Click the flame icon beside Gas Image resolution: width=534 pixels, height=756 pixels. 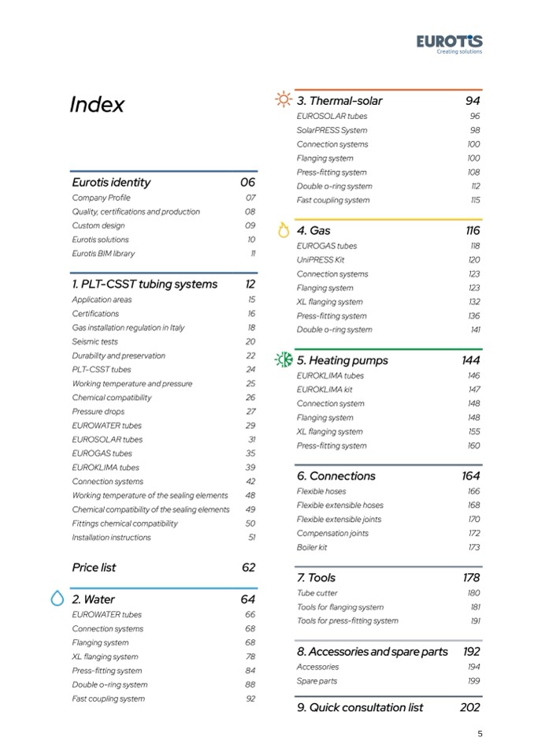tap(284, 230)
